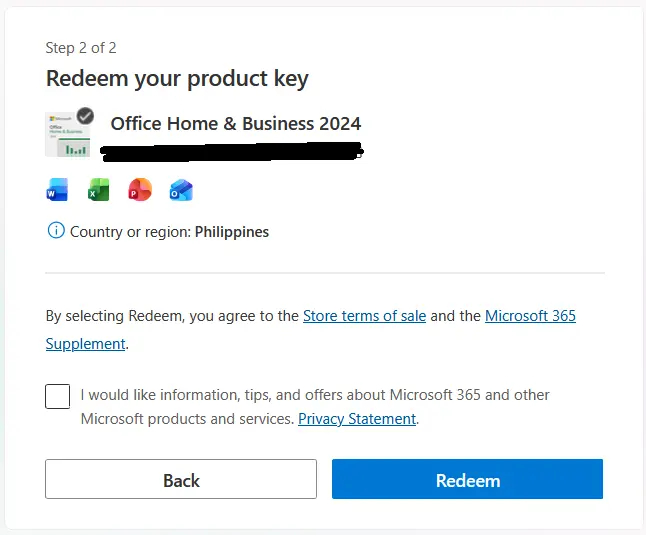Click the PowerPoint app icon
The image size is (646, 535).
click(140, 189)
